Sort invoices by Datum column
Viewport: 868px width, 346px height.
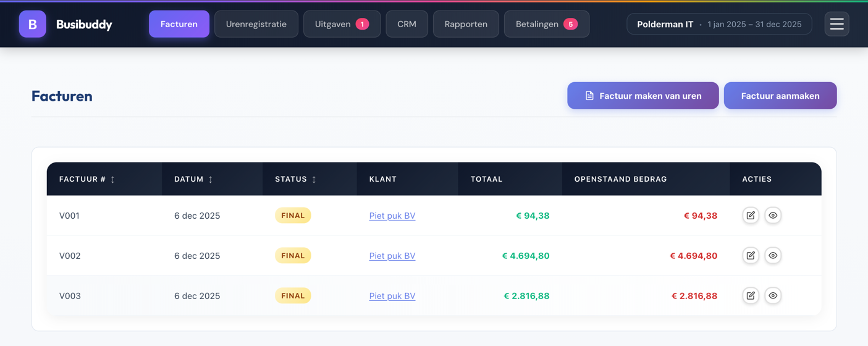(x=193, y=179)
